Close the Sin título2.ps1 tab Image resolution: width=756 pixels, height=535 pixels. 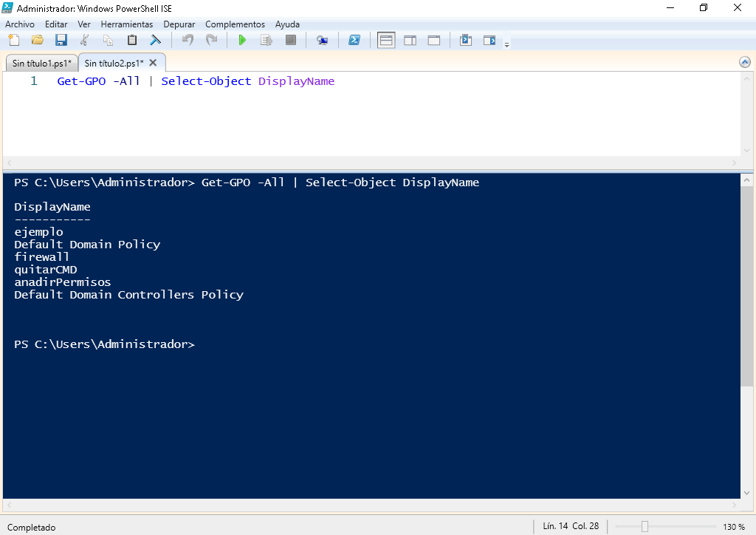click(x=153, y=63)
